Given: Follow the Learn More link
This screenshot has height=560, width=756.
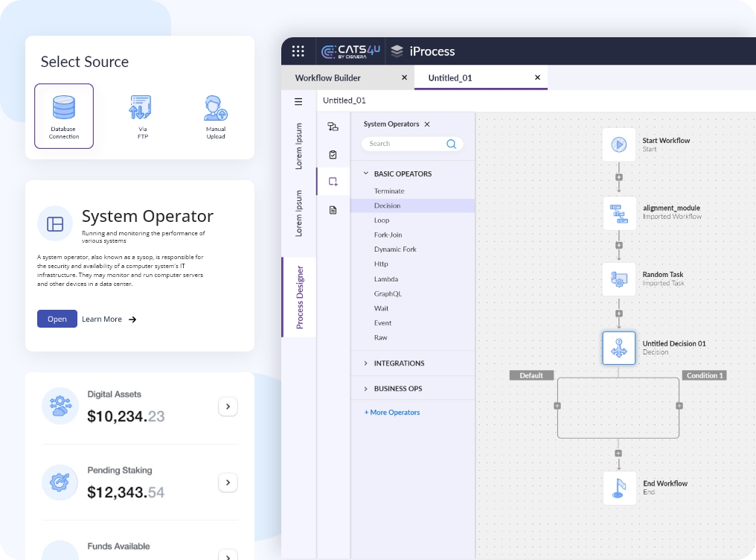Looking at the screenshot, I should click(109, 319).
